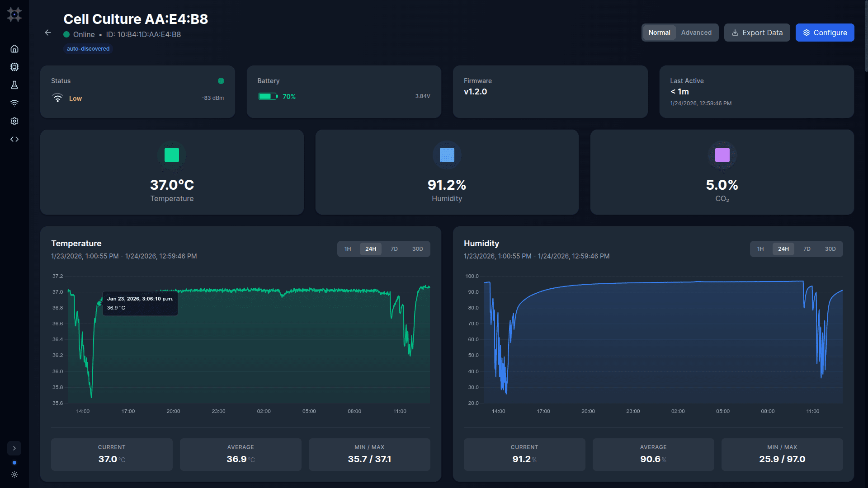Click the app logo at sidebar top

pos(14,14)
